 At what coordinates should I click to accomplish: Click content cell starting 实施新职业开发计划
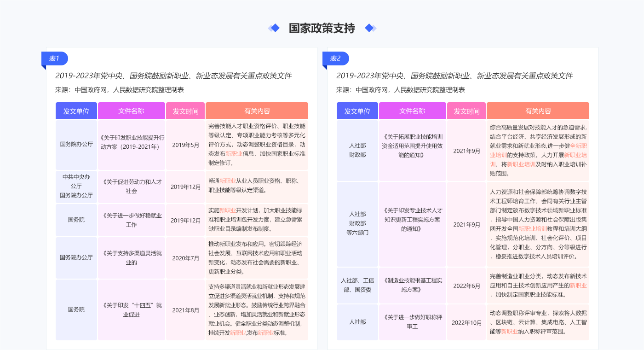[x=257, y=220]
